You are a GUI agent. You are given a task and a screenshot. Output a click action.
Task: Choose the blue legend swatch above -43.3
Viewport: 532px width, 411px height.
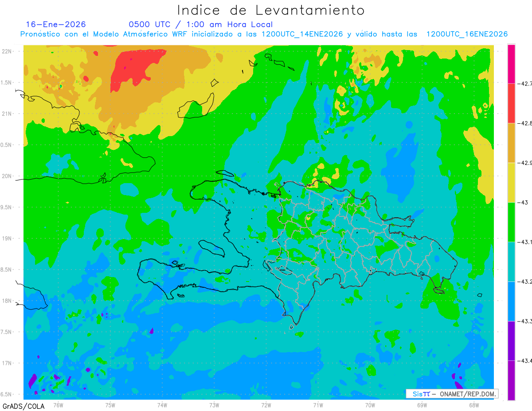pos(511,301)
